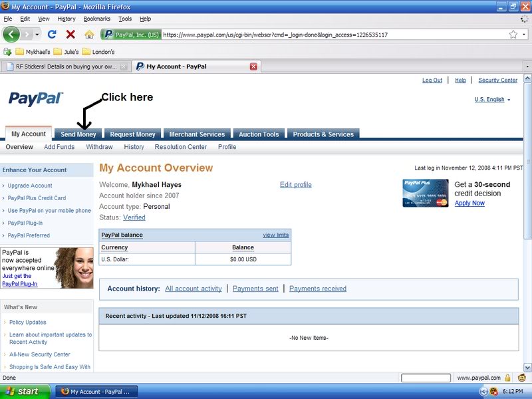Open the Help menu in menu bar
This screenshot has width=532, height=399.
click(145, 19)
